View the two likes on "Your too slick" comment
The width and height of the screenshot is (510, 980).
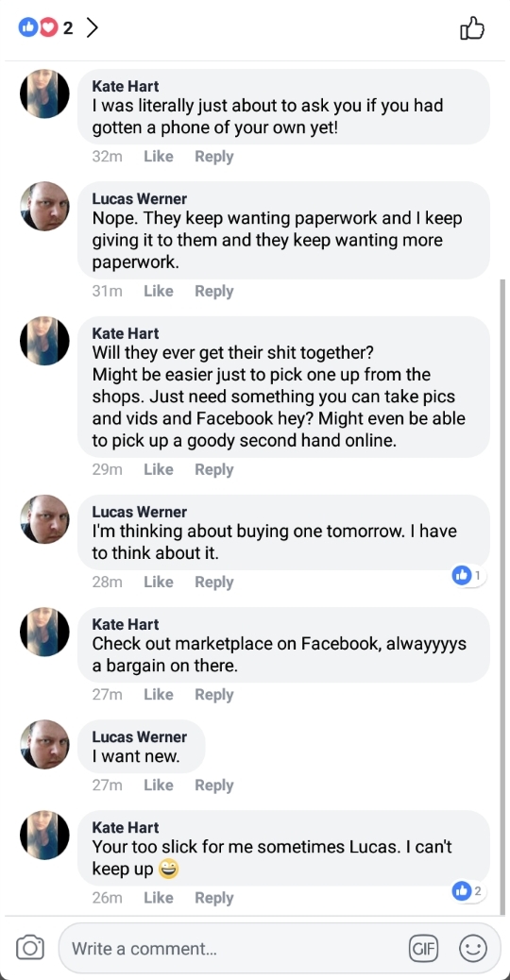468,891
